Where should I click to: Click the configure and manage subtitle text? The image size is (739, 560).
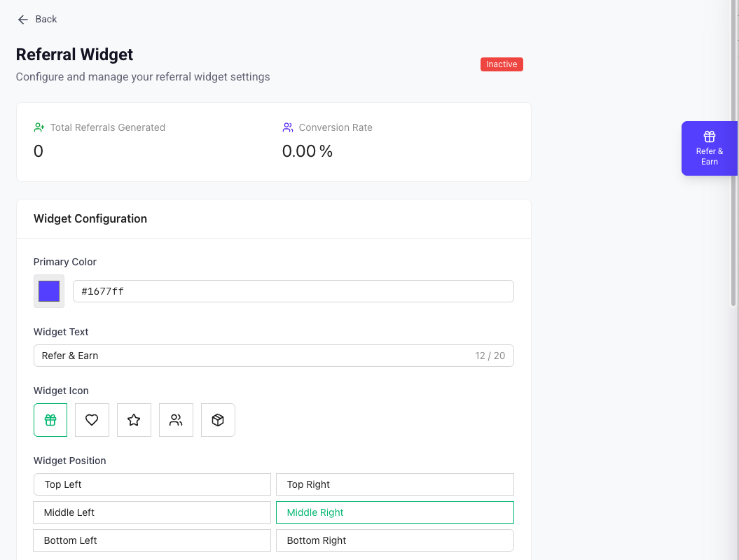tap(143, 77)
